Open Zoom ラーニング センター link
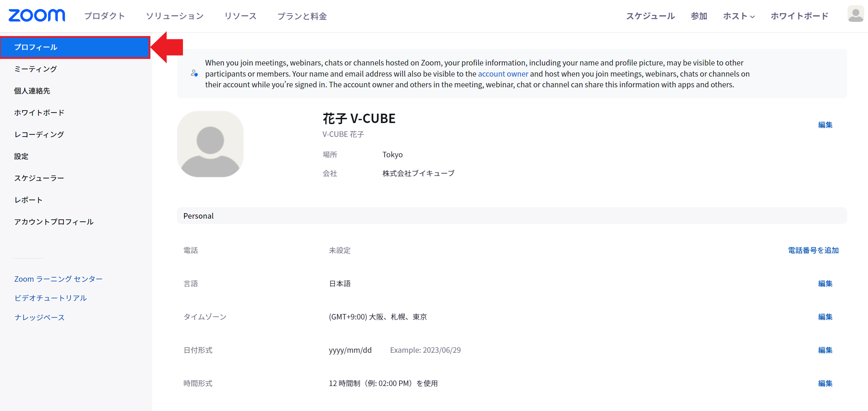Screen dimensions: 868x411 tap(59, 279)
